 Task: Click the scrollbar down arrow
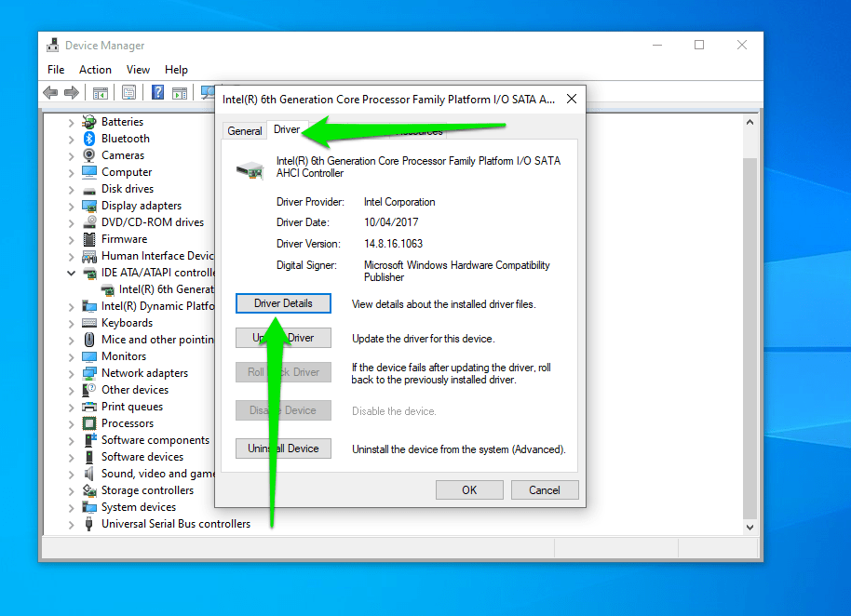point(750,527)
